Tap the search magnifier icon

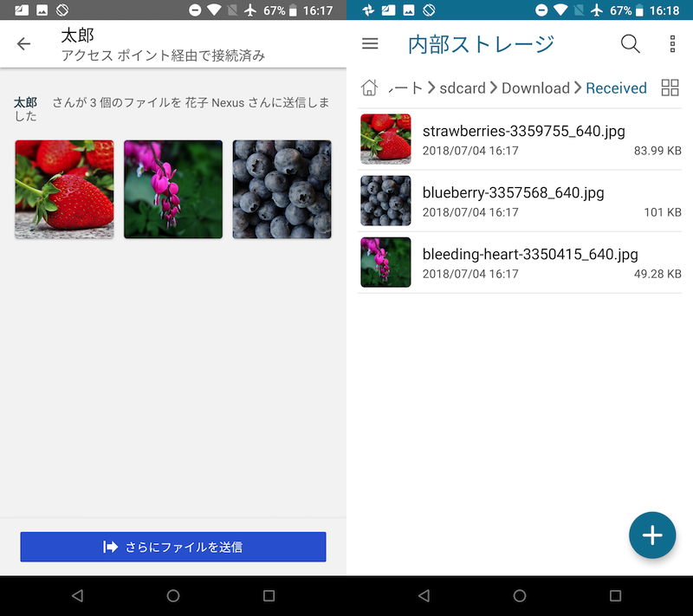pos(631,43)
